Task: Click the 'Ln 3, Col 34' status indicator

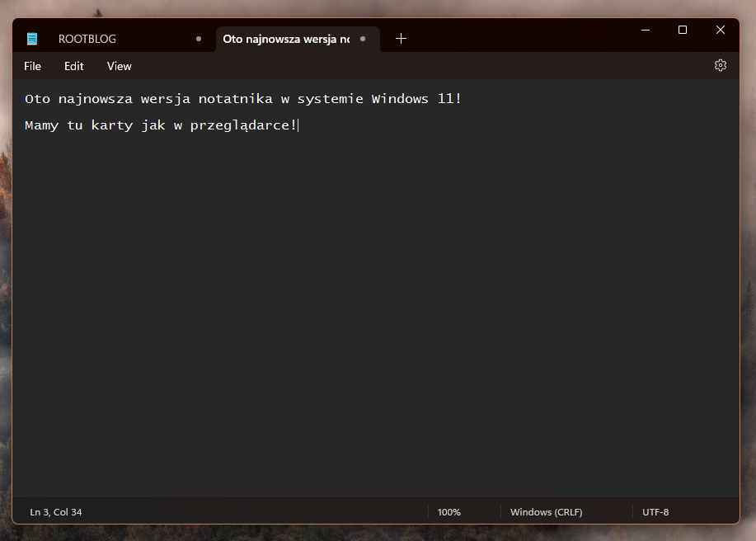Action: tap(56, 512)
